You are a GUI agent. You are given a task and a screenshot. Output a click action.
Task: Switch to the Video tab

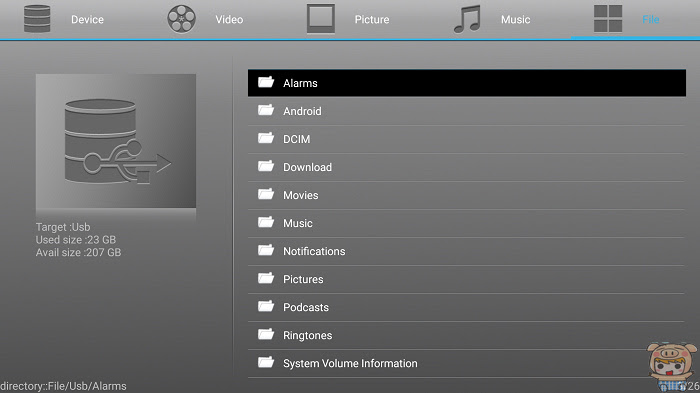click(x=205, y=19)
